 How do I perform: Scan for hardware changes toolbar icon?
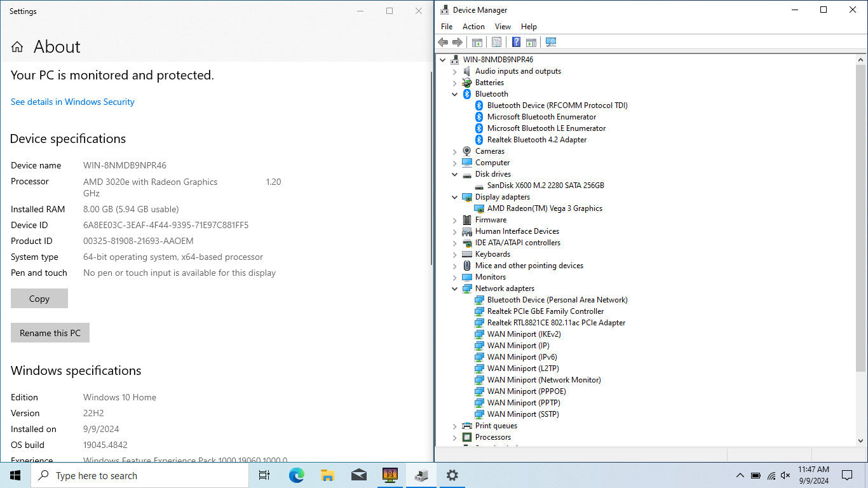(x=551, y=42)
